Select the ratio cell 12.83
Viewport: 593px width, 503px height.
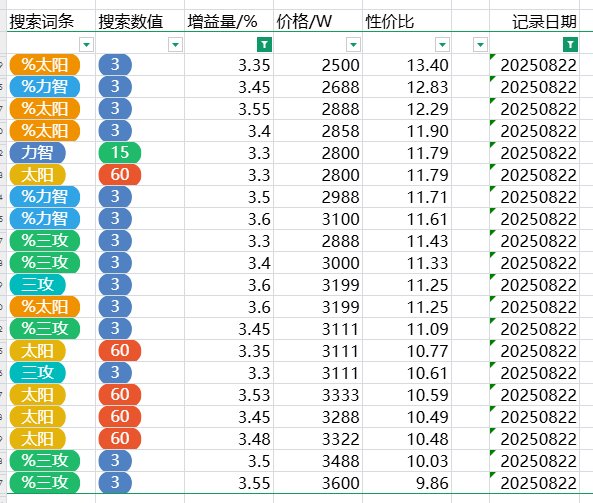point(407,87)
